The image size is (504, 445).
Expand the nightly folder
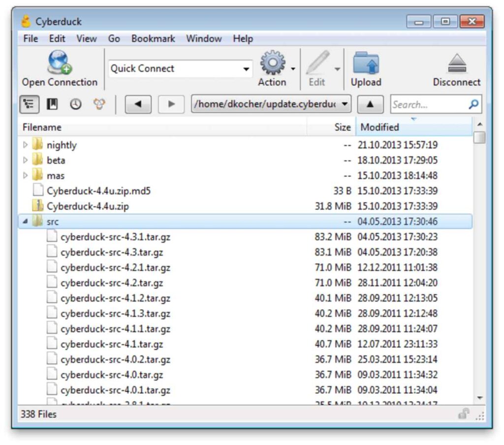[26, 145]
